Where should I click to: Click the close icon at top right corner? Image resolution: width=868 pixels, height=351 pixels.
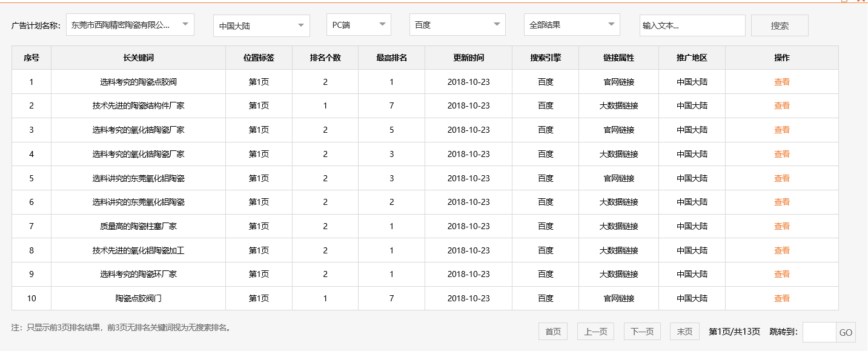coord(864,2)
